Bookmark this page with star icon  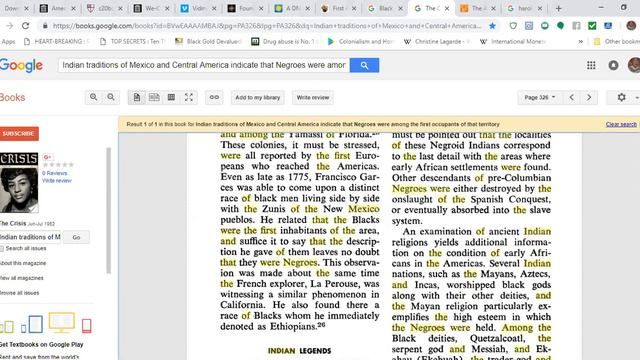click(x=493, y=26)
